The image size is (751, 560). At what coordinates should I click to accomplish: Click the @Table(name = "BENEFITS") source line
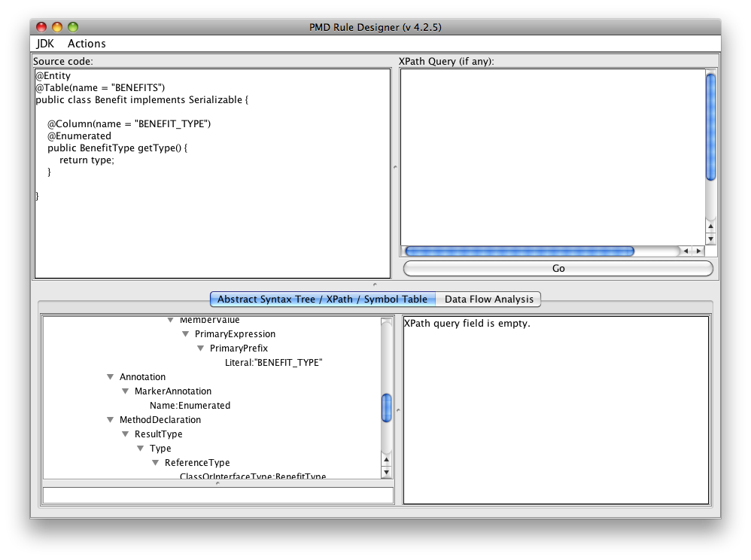(x=100, y=87)
